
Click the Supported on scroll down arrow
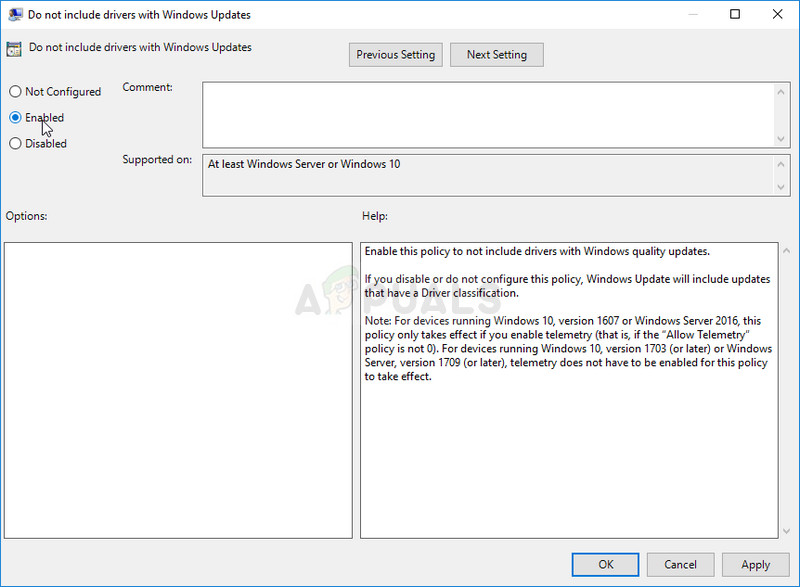point(781,187)
